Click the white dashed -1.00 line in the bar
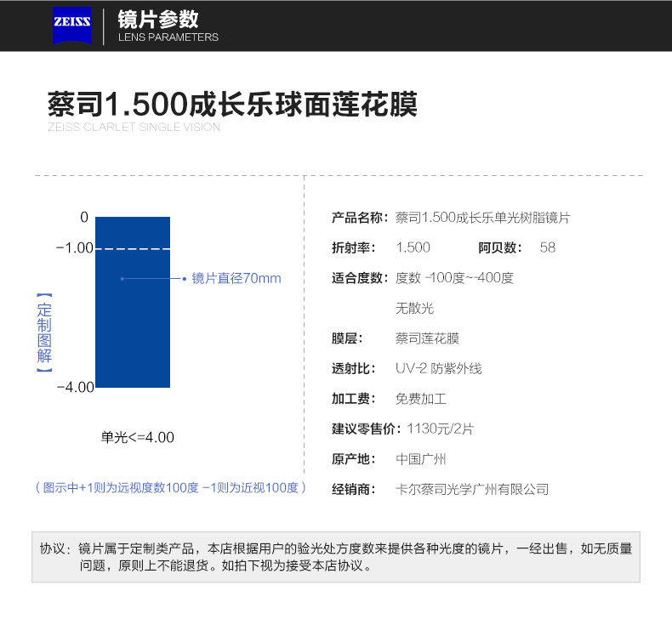The height and width of the screenshot is (642, 672). coord(133,249)
